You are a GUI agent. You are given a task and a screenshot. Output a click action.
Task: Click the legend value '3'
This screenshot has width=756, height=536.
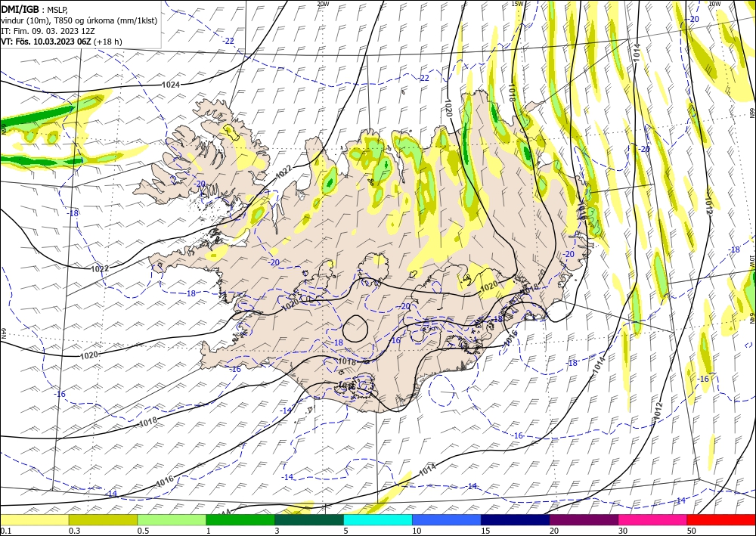click(x=277, y=531)
